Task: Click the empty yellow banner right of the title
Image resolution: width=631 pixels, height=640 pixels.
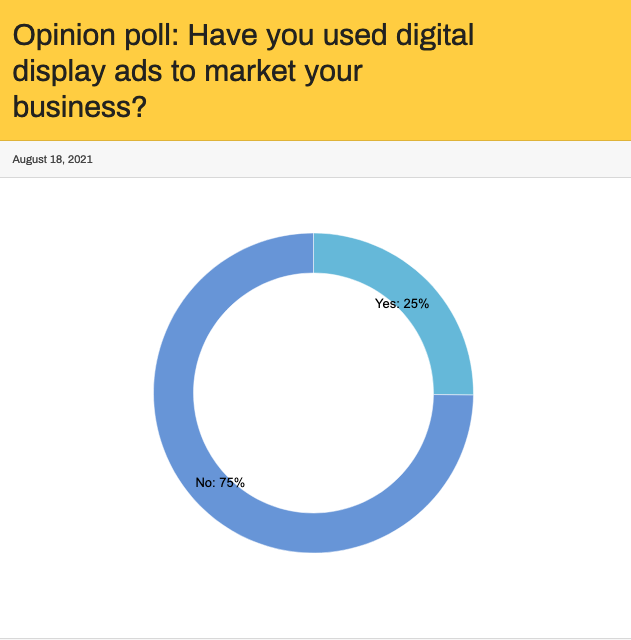Action: coord(560,70)
